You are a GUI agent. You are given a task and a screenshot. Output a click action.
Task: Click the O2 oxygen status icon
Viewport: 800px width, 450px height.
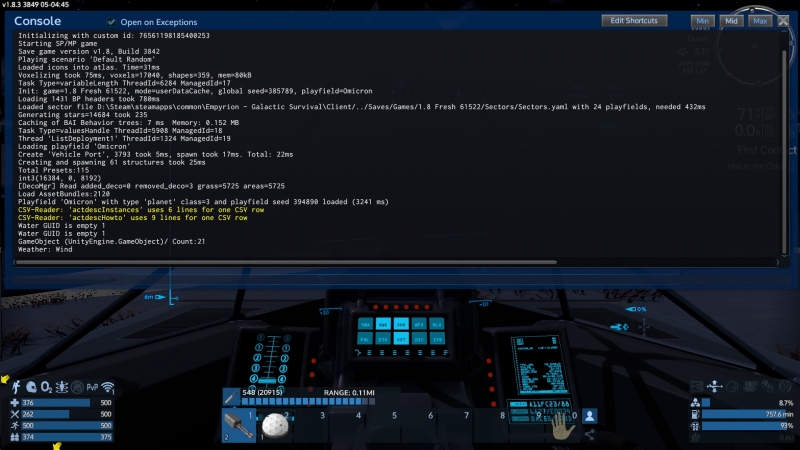[46, 387]
